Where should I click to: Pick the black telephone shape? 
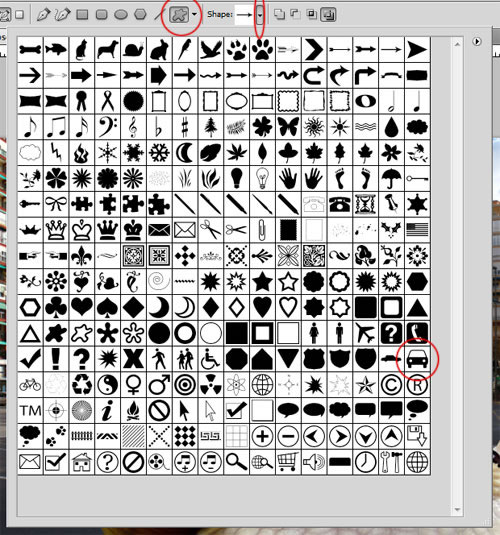(x=340, y=204)
